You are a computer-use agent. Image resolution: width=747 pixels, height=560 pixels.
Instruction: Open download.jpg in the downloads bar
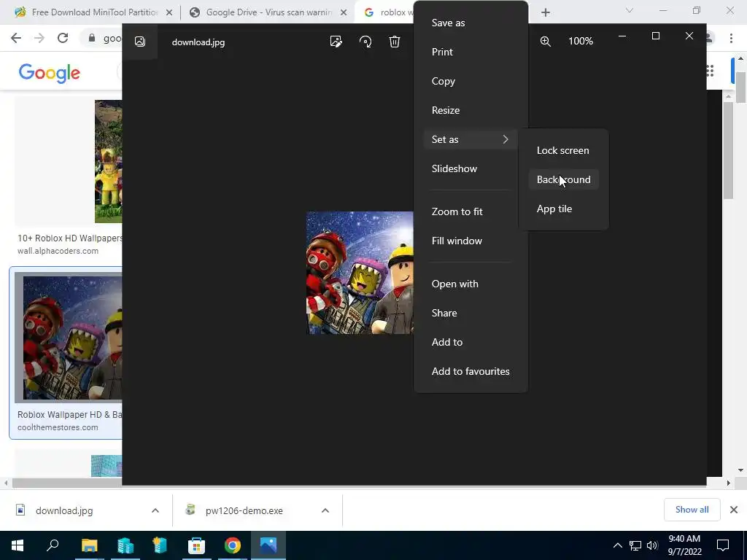[x=64, y=510]
